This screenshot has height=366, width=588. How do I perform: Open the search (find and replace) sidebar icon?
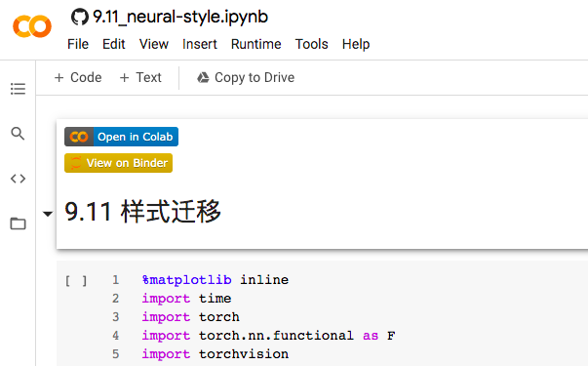(18, 134)
